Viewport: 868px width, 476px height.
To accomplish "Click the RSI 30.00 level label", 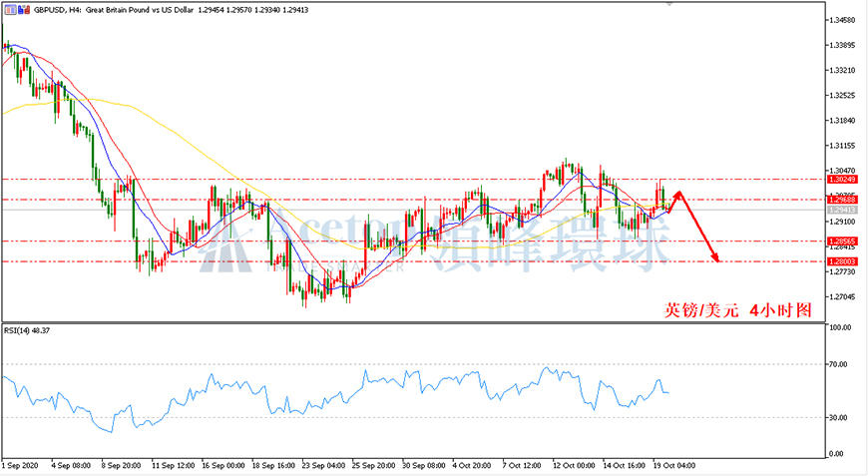I will pos(838,418).
